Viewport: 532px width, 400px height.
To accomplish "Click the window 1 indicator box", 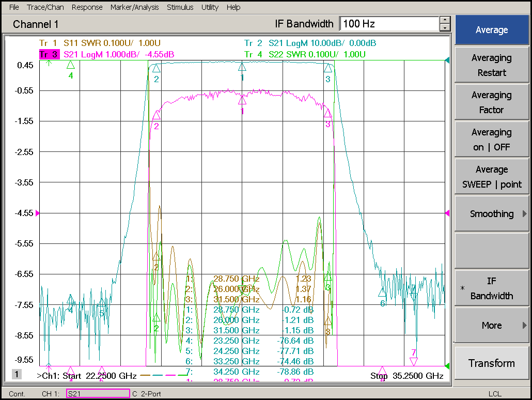I will pyautogui.click(x=17, y=375).
